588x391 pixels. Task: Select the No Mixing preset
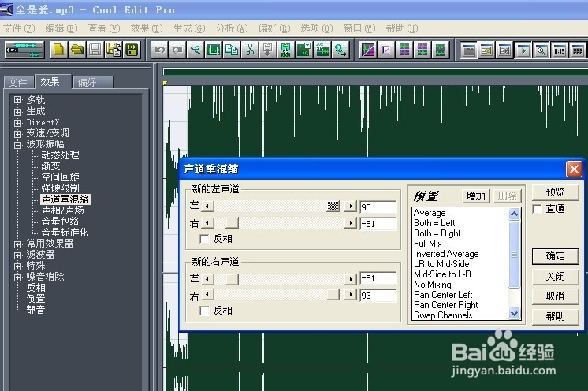click(x=433, y=285)
